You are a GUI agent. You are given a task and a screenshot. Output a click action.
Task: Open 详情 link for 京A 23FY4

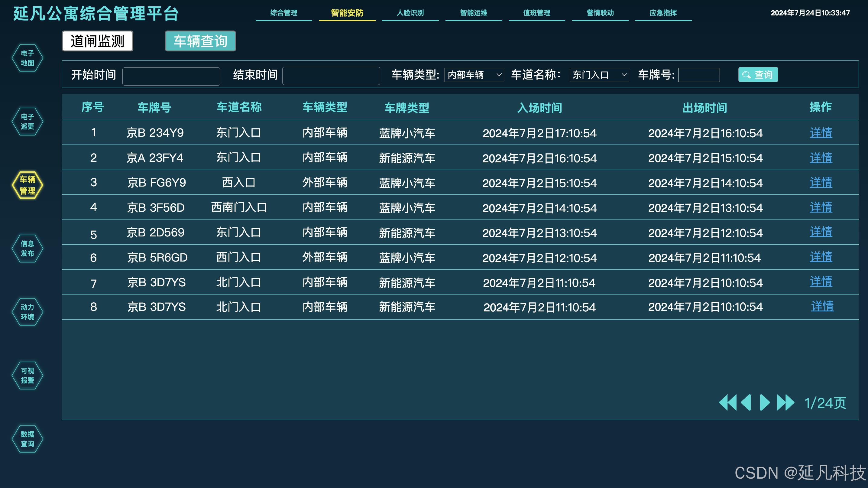(x=821, y=158)
